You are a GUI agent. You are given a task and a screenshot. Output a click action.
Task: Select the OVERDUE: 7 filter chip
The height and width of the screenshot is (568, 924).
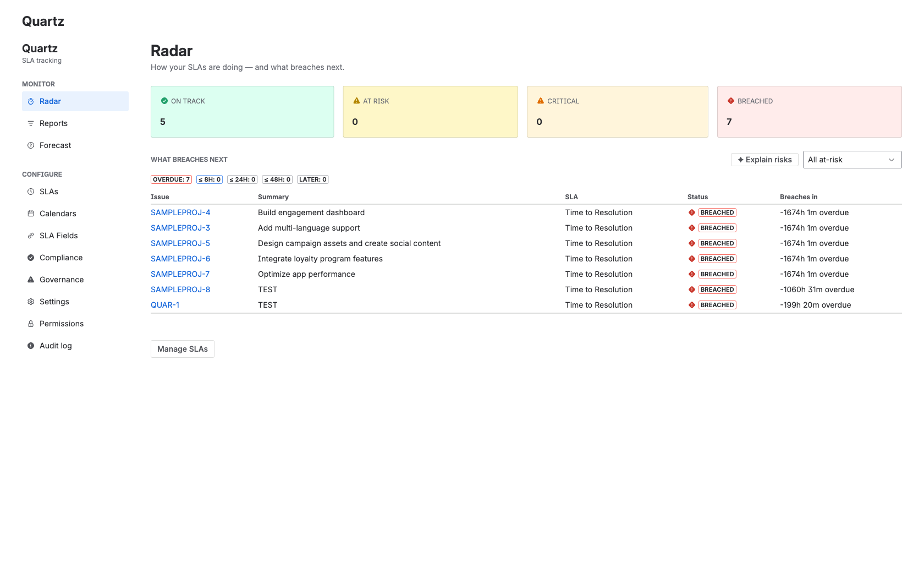point(171,179)
